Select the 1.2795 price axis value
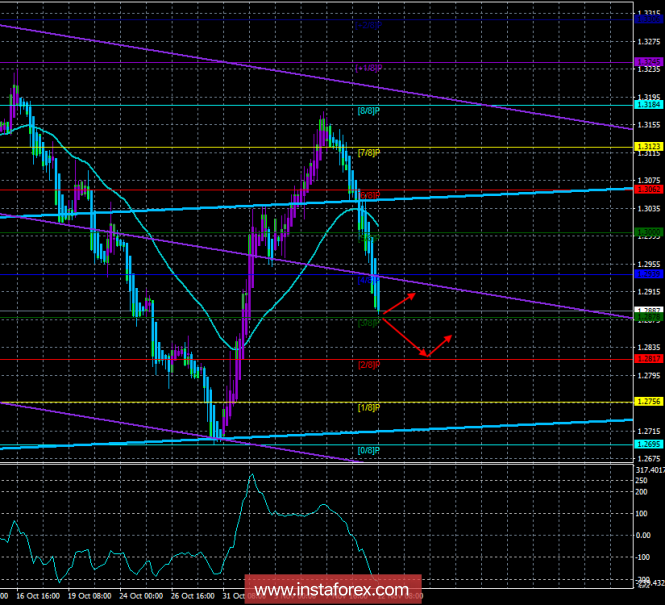This screenshot has width=665, height=605. 649,375
